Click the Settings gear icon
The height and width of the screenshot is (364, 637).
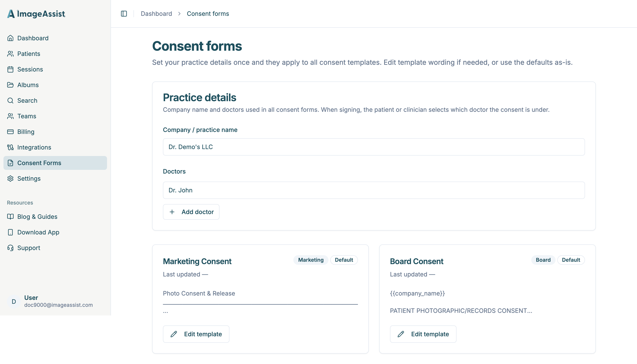pos(10,179)
